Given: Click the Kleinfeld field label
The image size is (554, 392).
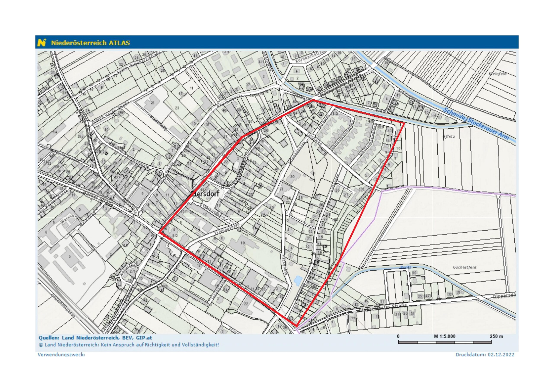Looking at the screenshot, I should (x=498, y=74).
